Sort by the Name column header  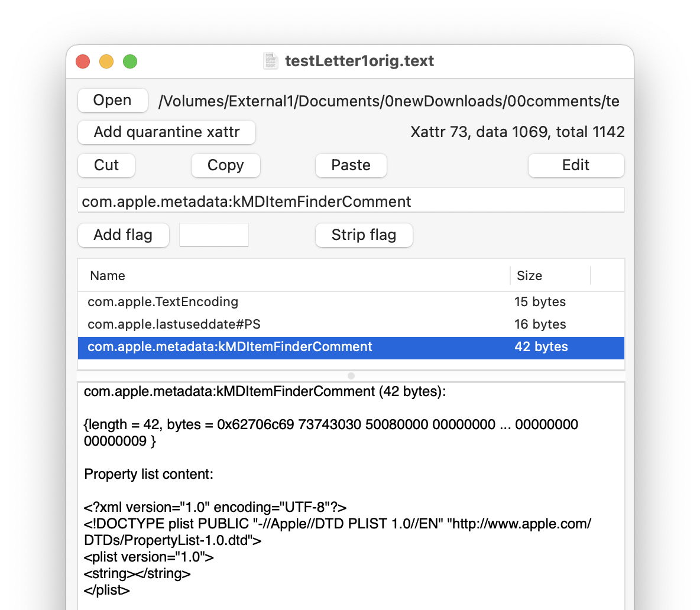[108, 276]
